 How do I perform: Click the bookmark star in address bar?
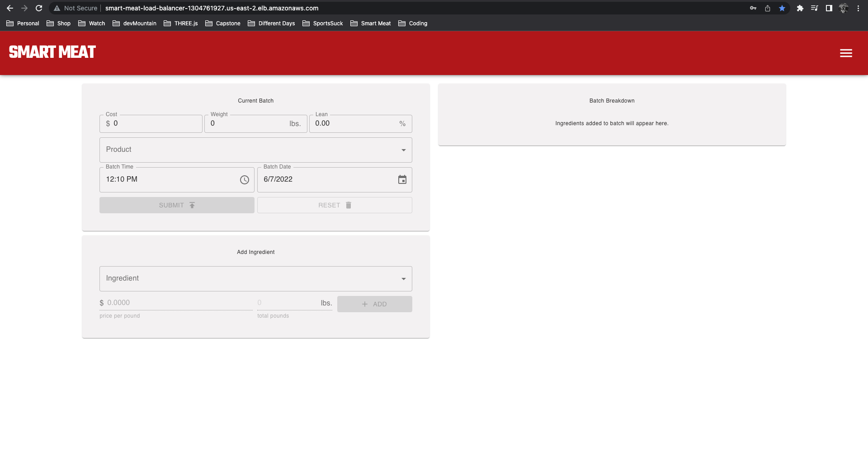(x=782, y=8)
